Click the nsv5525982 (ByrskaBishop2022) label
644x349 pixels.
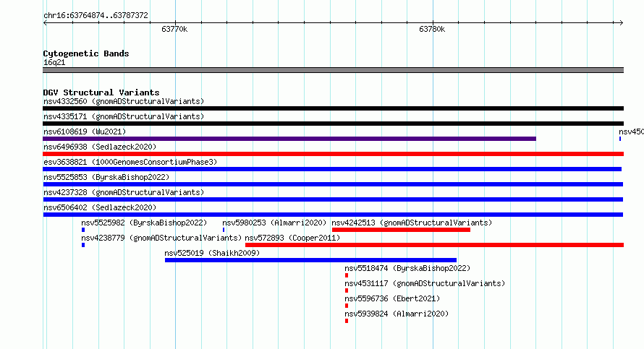(x=144, y=223)
